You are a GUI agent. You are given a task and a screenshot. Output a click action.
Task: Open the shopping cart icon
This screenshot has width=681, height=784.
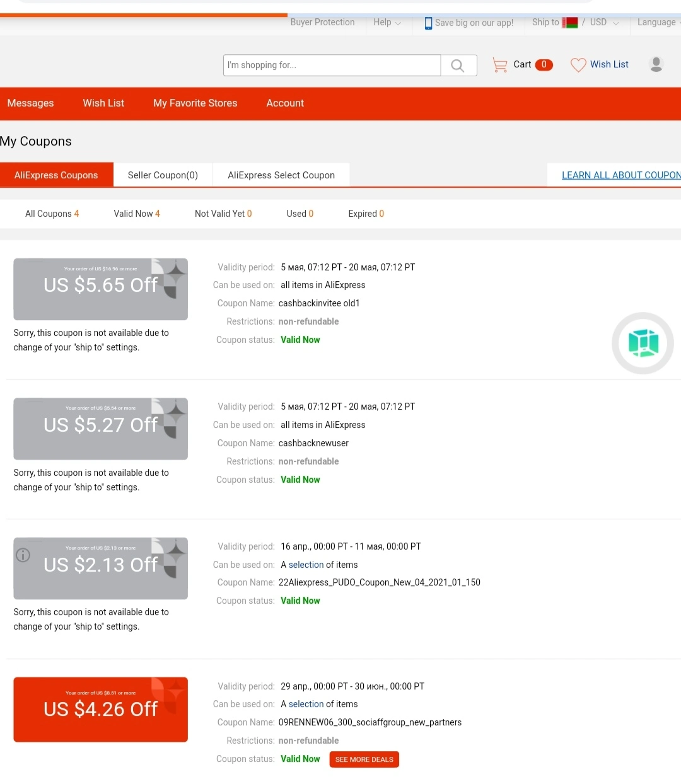[500, 65]
